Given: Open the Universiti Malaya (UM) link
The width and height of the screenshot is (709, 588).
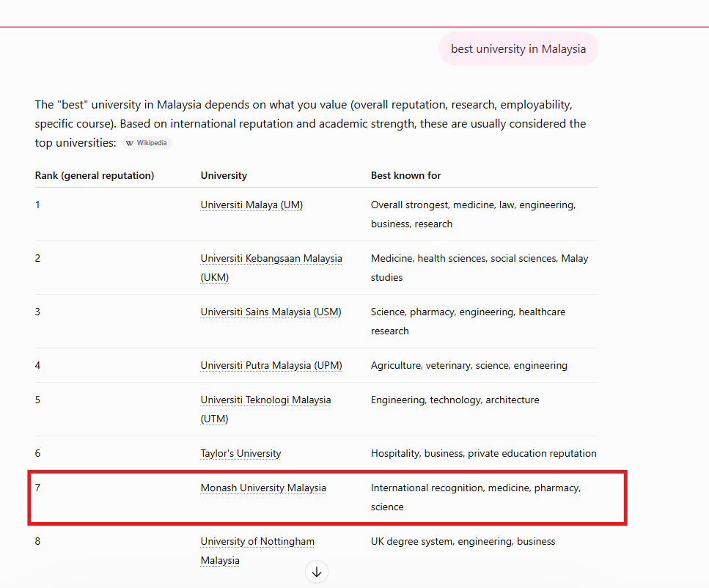Looking at the screenshot, I should tap(251, 205).
